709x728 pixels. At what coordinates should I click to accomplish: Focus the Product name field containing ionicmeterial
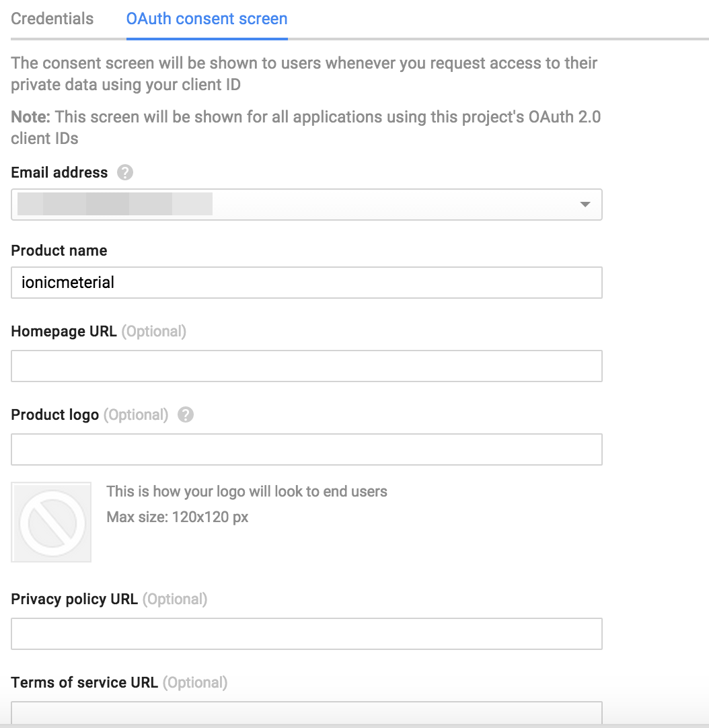[x=306, y=283]
